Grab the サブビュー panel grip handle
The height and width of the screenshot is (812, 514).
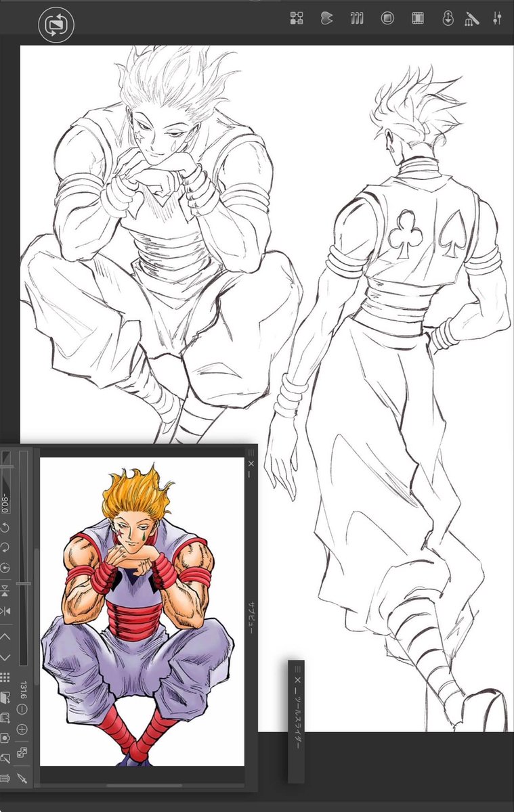coord(251,452)
